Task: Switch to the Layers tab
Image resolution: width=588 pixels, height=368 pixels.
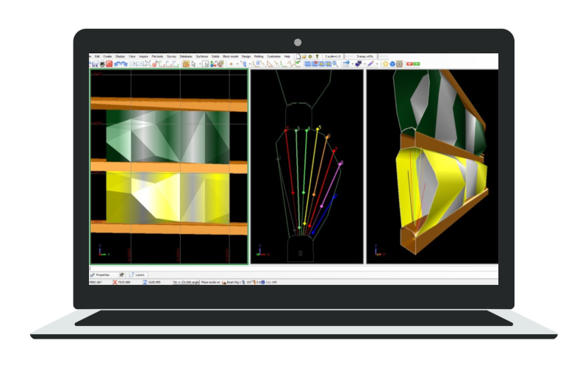Action: 137,275
